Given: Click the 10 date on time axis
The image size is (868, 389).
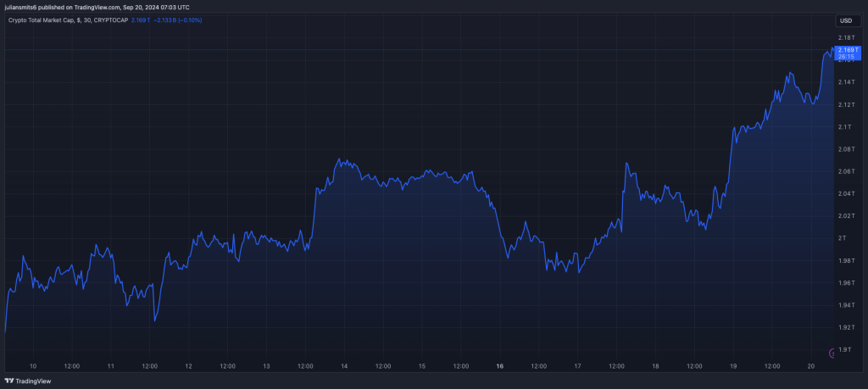Looking at the screenshot, I should pos(33,366).
